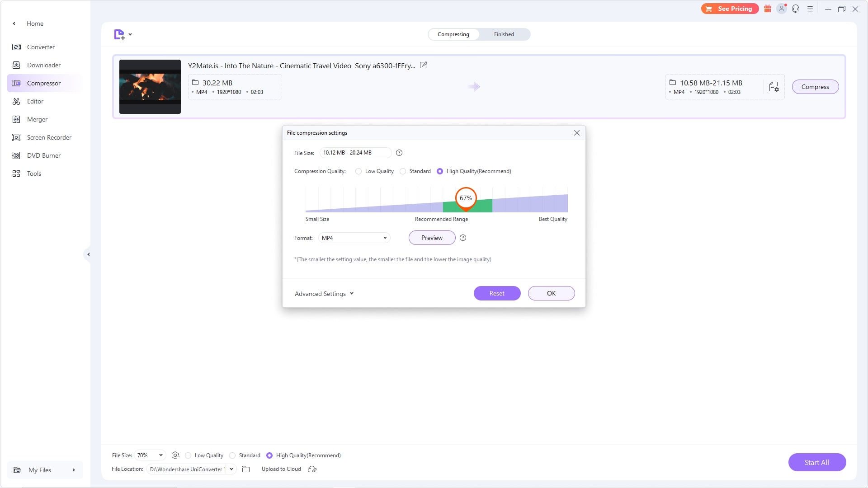Open the Format MP4 dropdown
The width and height of the screenshot is (868, 488).
[354, 238]
